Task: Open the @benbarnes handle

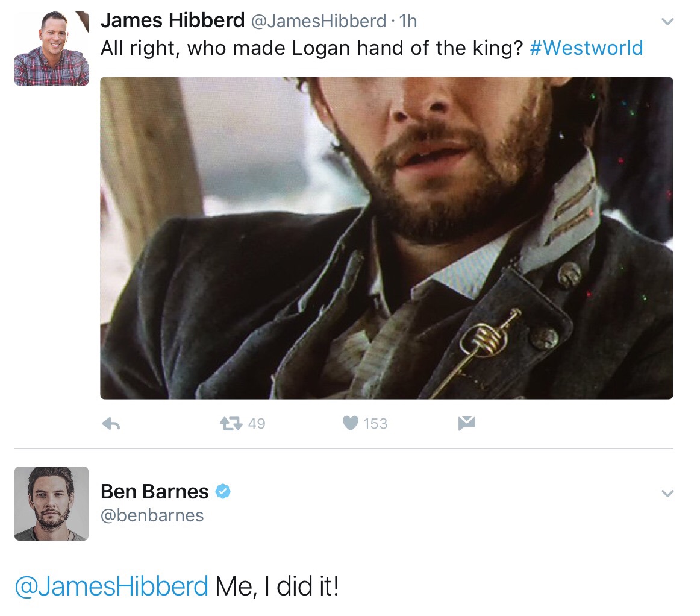Action: point(152,516)
